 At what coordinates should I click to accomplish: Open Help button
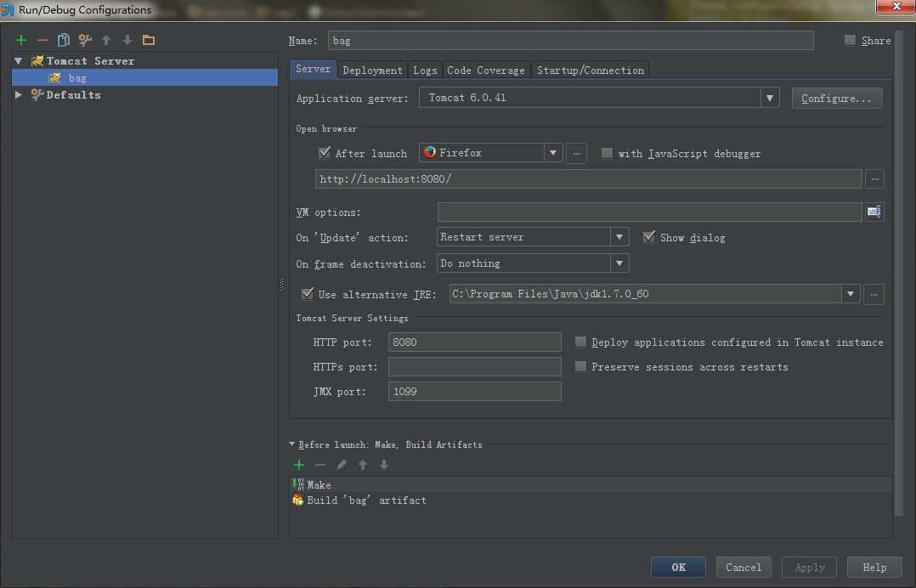coord(874,567)
